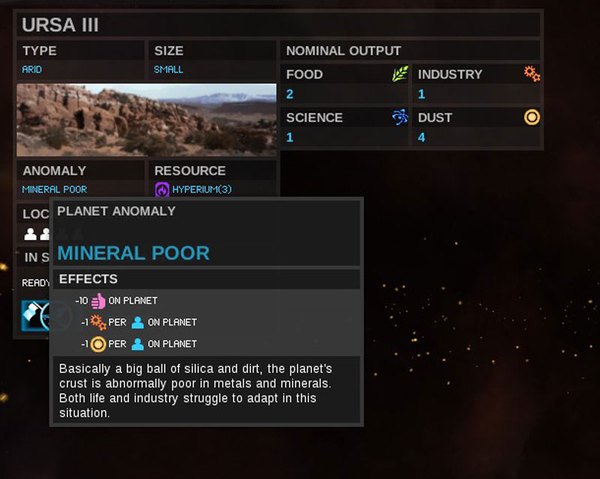Image resolution: width=600 pixels, height=479 pixels.
Task: Click the Nominal Output header
Action: [343, 50]
